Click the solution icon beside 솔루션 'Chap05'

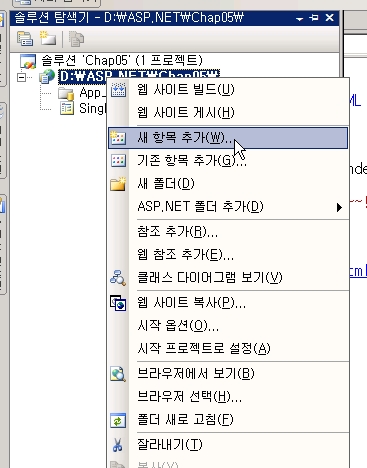coord(28,61)
